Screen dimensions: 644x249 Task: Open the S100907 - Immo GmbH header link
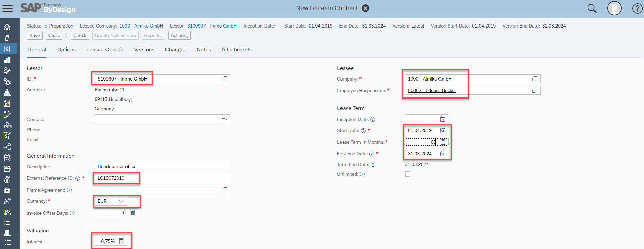(x=212, y=26)
